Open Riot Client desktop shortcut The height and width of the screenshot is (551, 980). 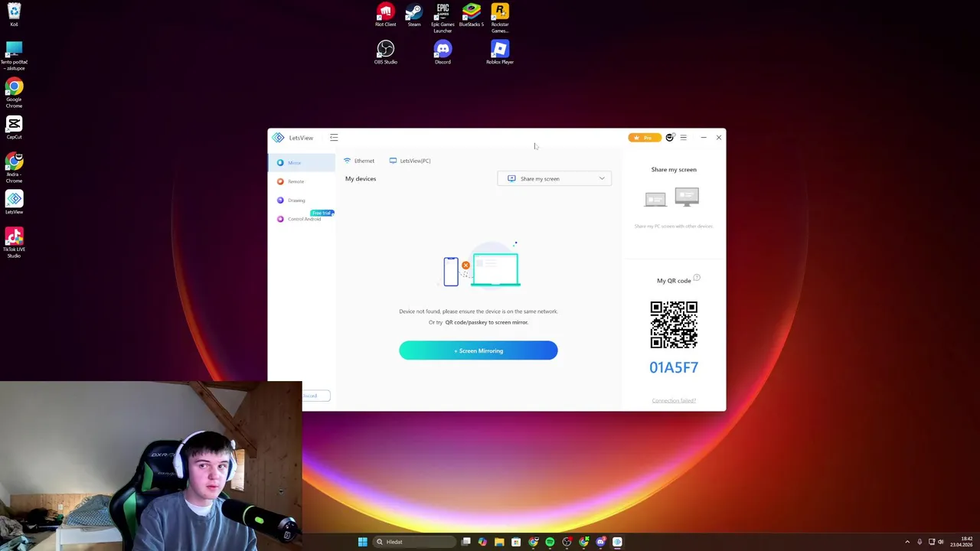click(x=385, y=15)
